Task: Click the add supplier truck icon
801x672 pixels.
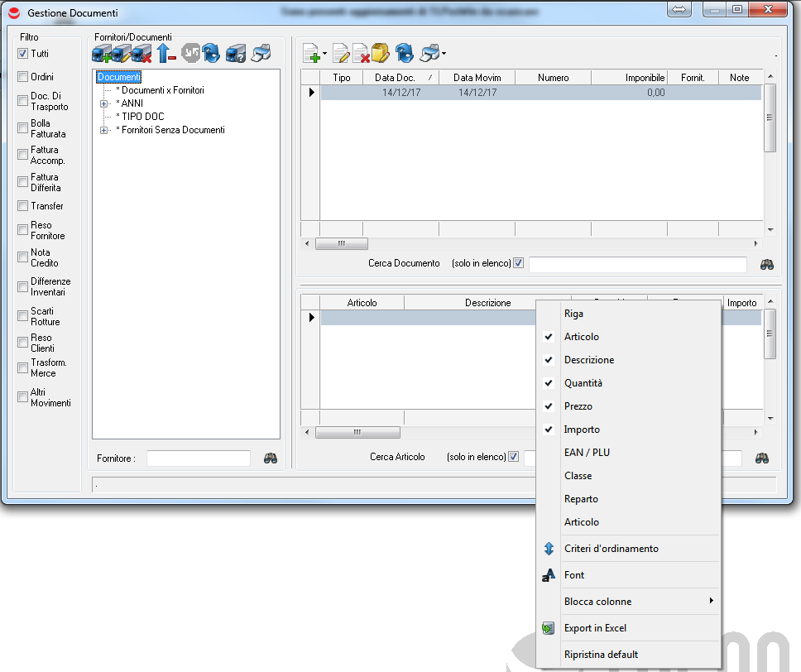Action: (x=101, y=55)
